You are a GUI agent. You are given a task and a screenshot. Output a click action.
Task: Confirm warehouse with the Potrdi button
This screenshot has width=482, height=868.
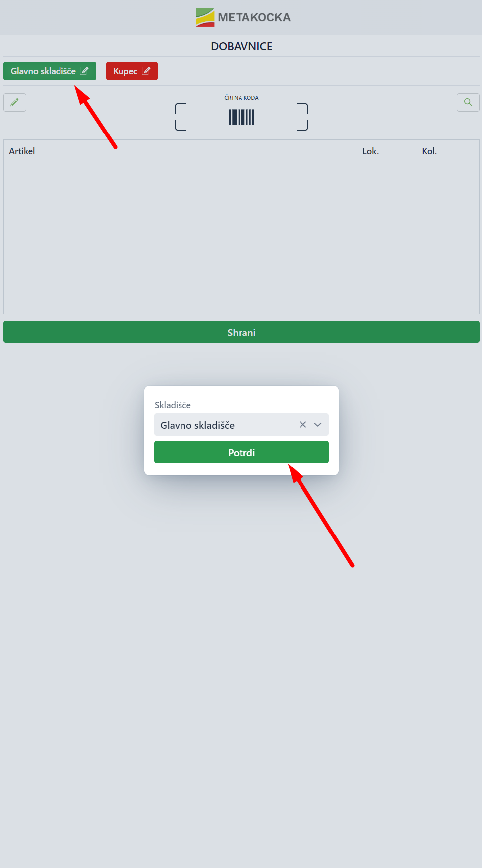pos(241,452)
